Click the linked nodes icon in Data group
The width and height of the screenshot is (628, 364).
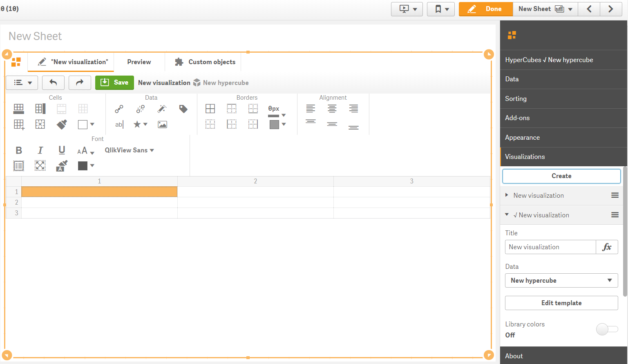(x=119, y=109)
